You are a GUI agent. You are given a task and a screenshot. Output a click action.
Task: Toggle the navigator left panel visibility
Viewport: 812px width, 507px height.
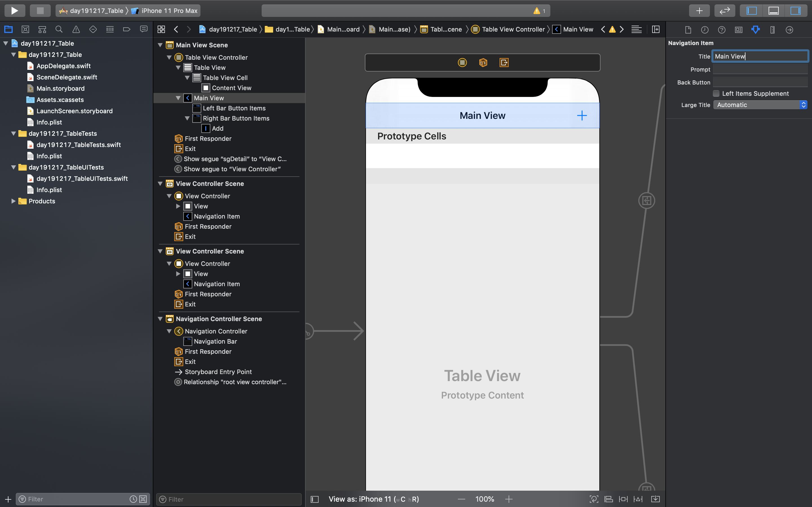752,11
